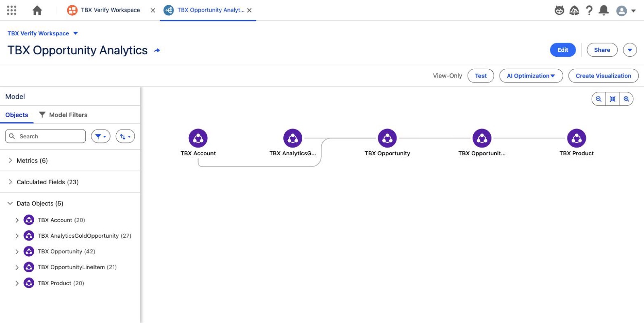
Task: Click the blue TBX Opportunity Analytics tab icon
Action: pos(169,10)
